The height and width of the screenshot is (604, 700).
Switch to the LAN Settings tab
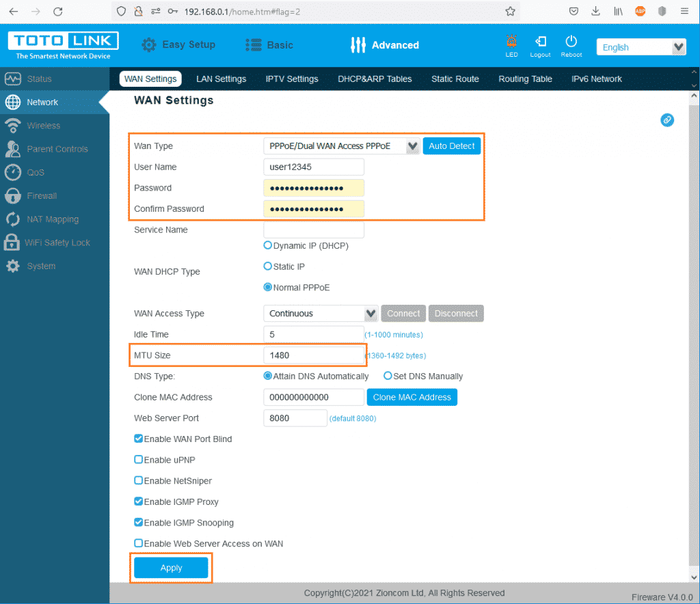coord(221,79)
